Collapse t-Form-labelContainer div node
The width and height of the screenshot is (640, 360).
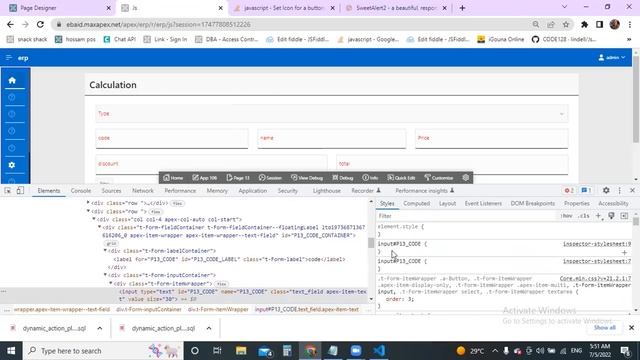(x=105, y=251)
